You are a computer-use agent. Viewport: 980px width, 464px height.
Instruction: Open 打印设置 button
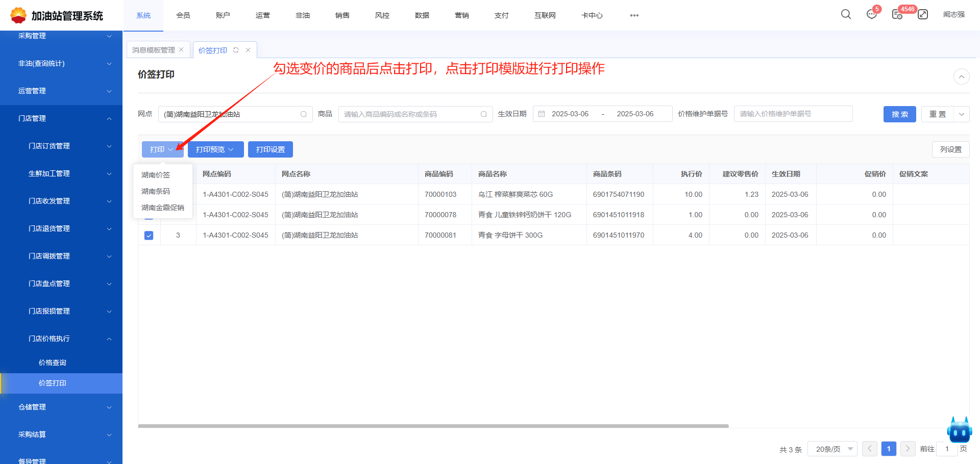(270, 149)
